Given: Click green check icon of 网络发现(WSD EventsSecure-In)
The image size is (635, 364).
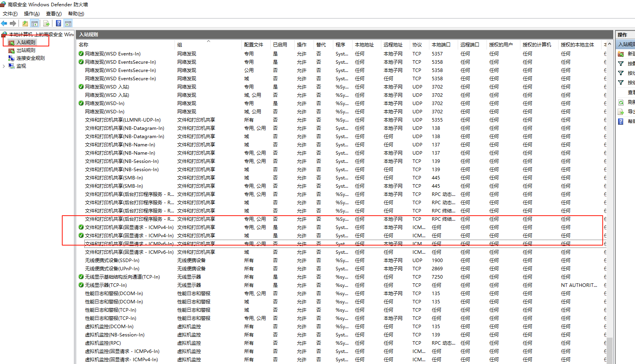Looking at the screenshot, I should (x=81, y=62).
